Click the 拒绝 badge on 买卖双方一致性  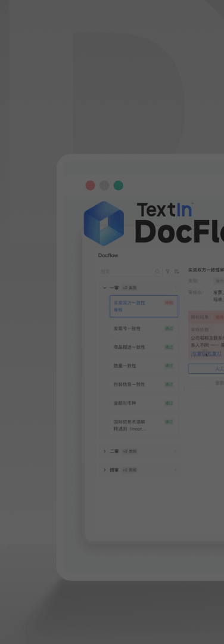[169, 303]
